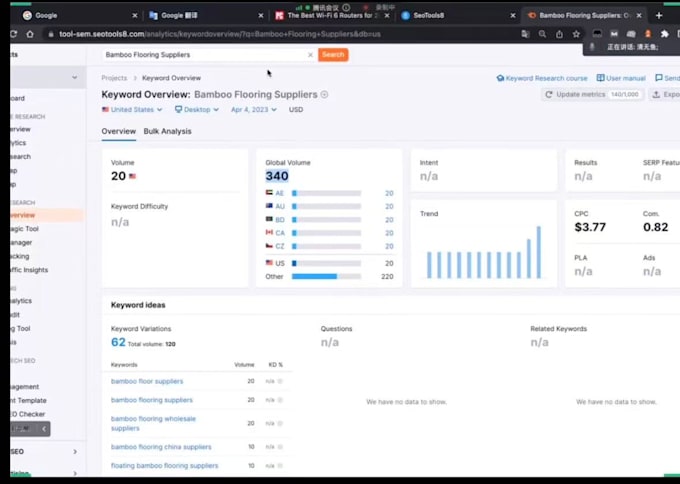
Task: Bookmark this page with star icon
Action: (x=576, y=34)
